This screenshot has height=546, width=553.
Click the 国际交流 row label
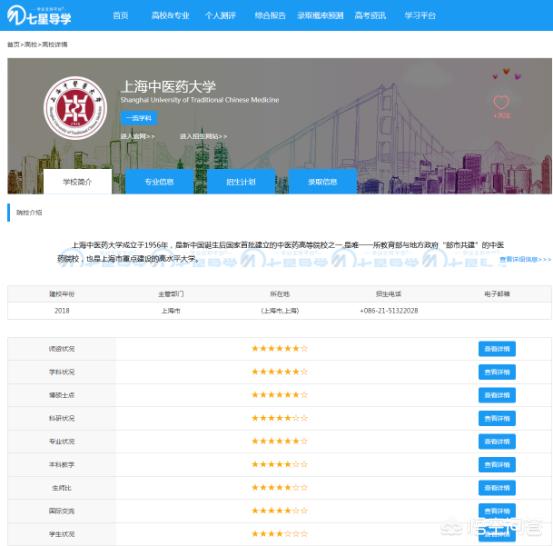(x=62, y=511)
